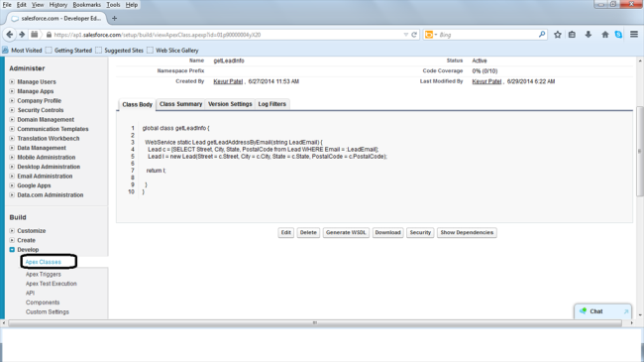Expand Domain Management section
This screenshot has width=644, height=362.
pos(12,120)
